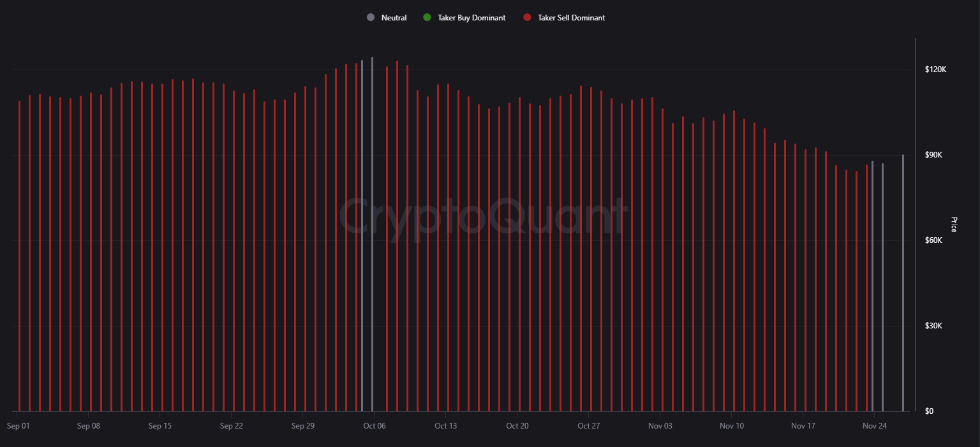This screenshot has width=980, height=447.
Task: Click the CryptoQuant watermark logo
Action: click(483, 216)
